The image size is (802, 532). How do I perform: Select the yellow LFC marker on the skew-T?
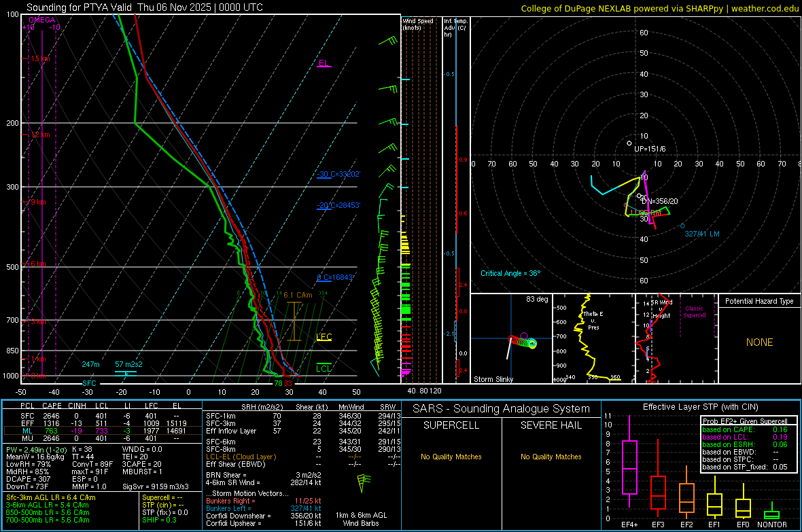[x=324, y=337]
